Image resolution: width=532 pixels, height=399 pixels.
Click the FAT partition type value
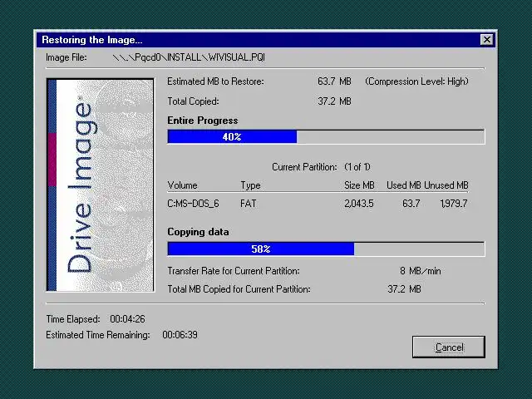pos(249,203)
